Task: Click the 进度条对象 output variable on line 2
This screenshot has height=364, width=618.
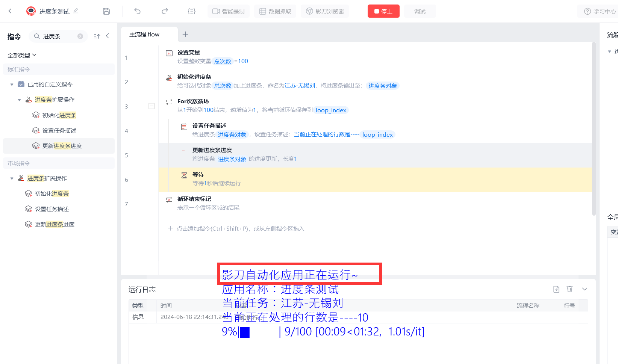Action: pos(383,86)
